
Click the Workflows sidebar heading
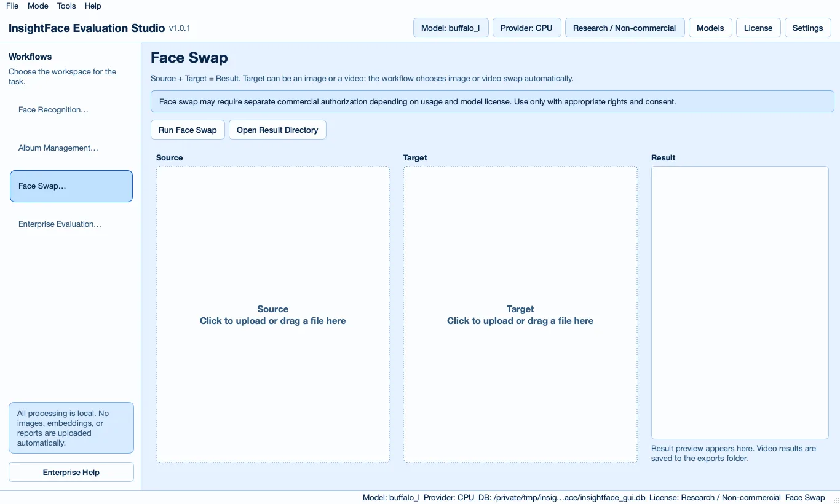[x=30, y=57]
